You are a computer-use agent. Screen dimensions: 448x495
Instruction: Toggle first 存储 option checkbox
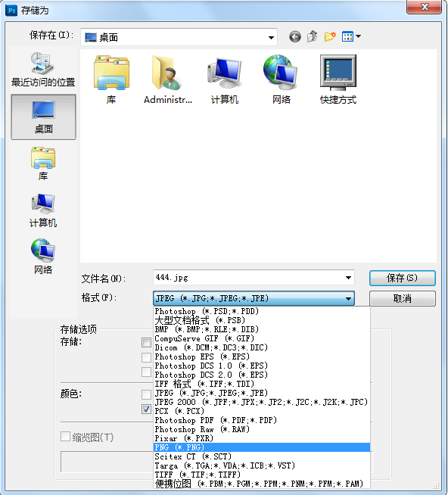pos(146,342)
